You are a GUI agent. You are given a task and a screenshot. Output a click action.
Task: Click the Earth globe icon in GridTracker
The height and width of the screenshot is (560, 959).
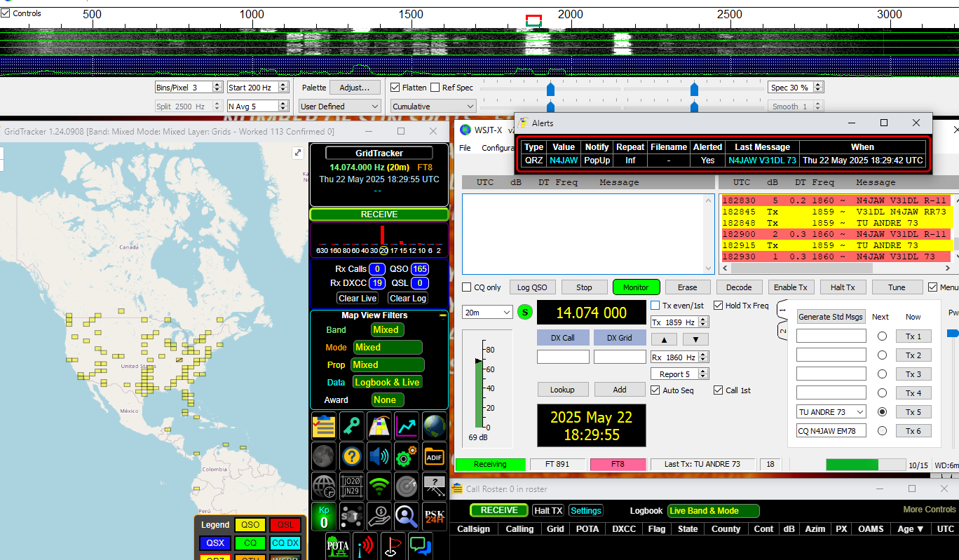click(x=435, y=426)
